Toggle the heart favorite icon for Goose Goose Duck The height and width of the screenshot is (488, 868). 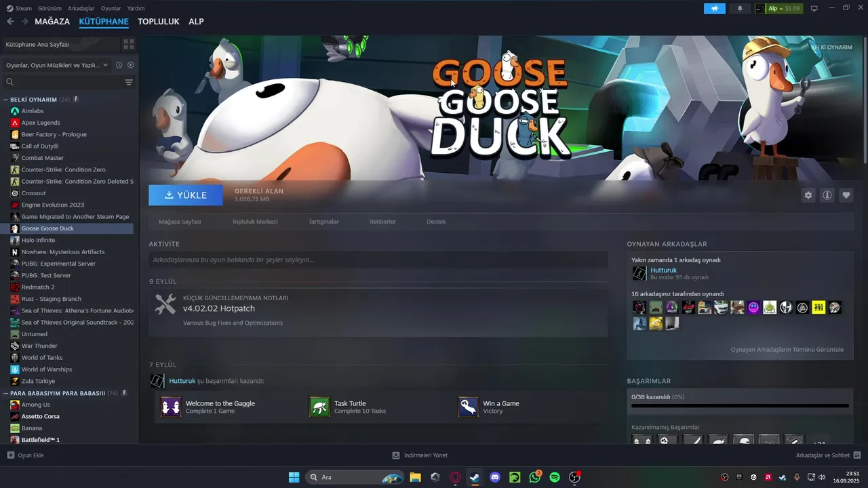point(846,195)
